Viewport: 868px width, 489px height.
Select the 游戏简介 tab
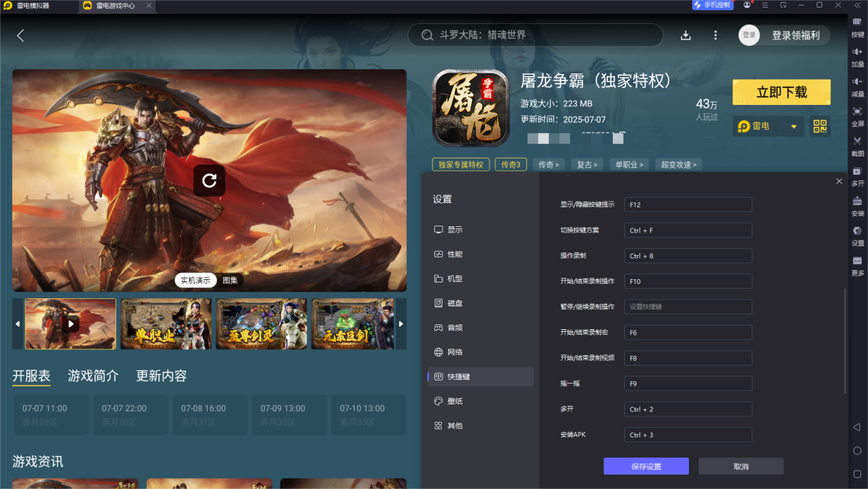[x=93, y=376]
